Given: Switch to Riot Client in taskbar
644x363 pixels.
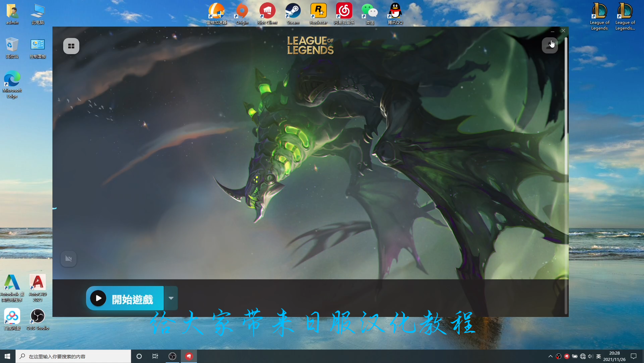Looking at the screenshot, I should (x=189, y=356).
